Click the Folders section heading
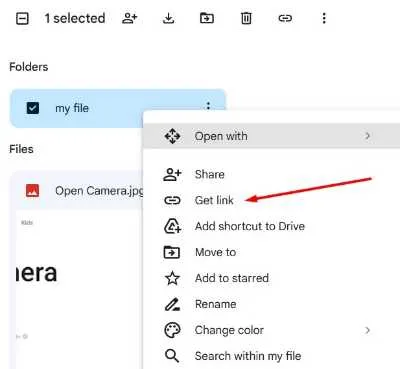Viewport: 400px width, 369px height. coord(29,67)
